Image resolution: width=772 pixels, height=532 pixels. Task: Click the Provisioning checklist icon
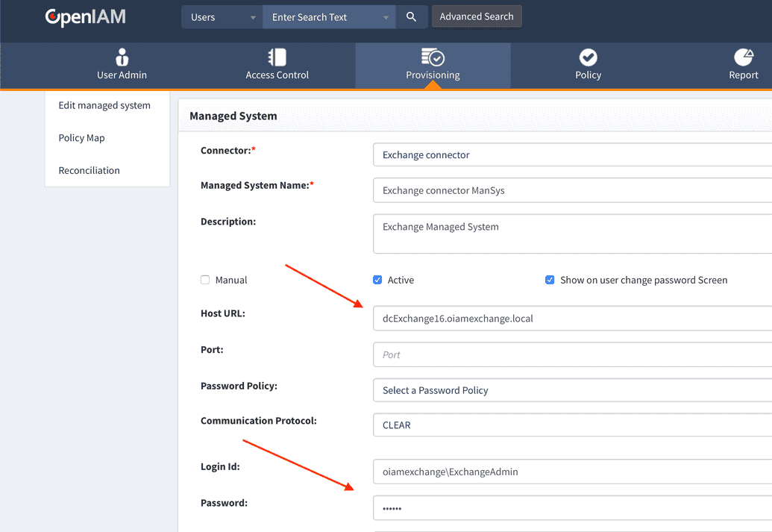pos(433,56)
